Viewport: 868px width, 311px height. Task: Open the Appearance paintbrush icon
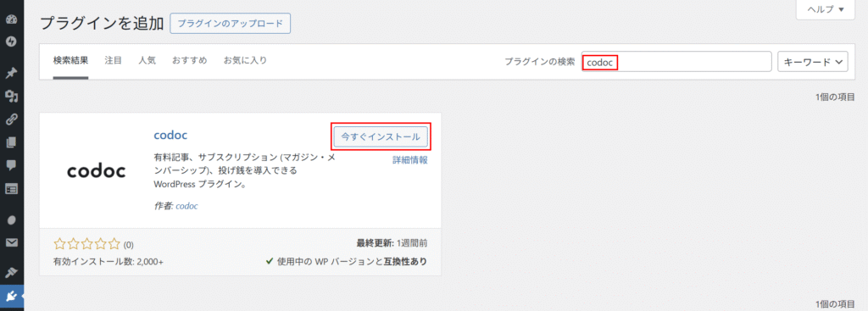(x=12, y=272)
